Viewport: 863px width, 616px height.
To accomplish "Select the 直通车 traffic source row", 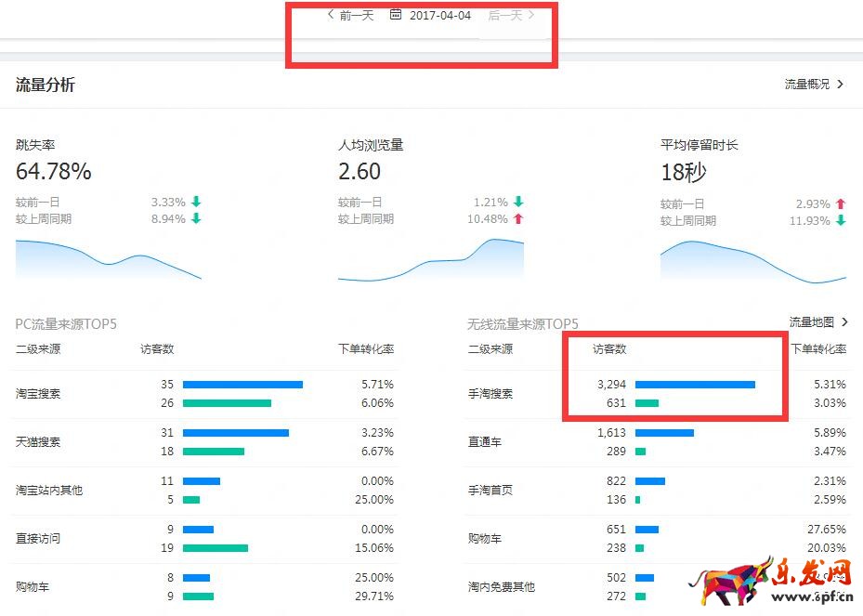I will coord(484,442).
